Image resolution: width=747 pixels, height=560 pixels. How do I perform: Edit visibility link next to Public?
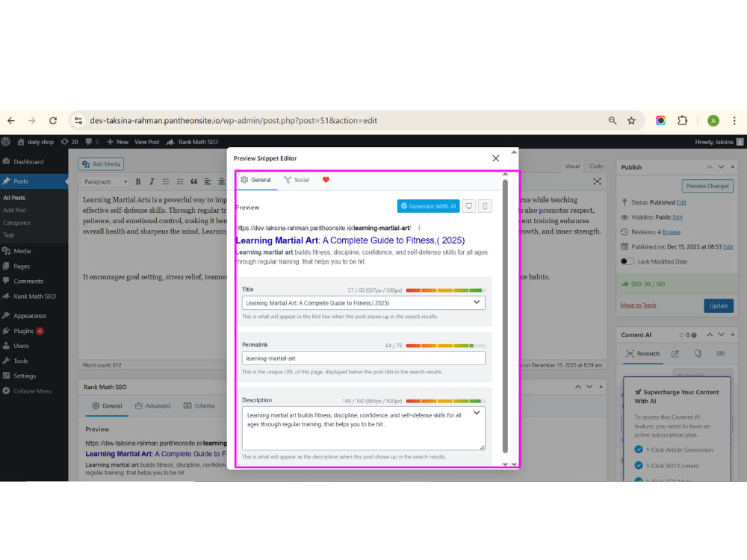point(678,217)
